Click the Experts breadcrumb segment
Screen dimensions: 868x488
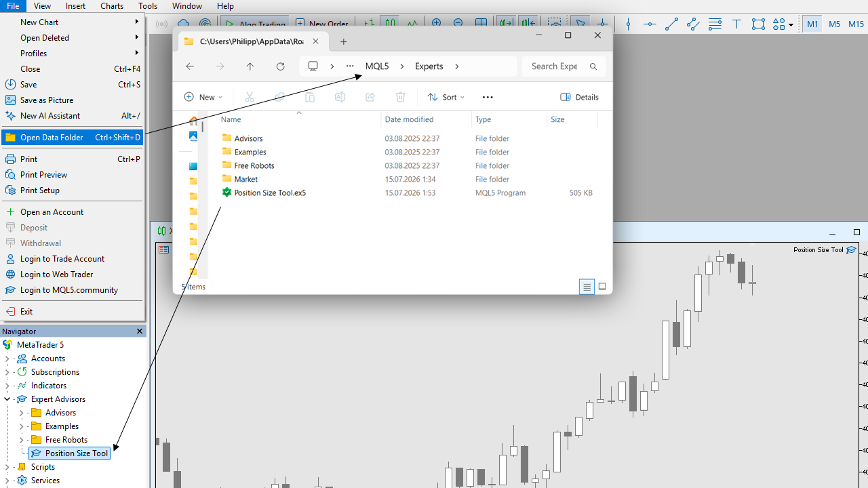(x=429, y=66)
